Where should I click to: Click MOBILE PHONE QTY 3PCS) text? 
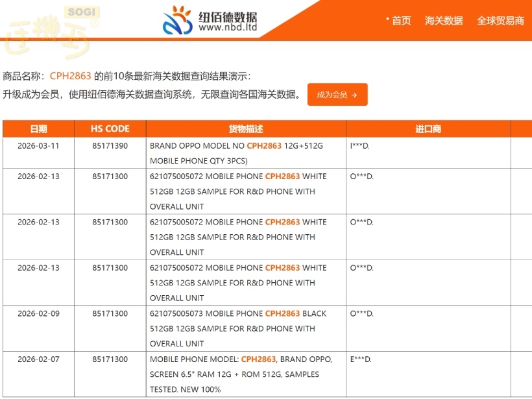click(199, 161)
